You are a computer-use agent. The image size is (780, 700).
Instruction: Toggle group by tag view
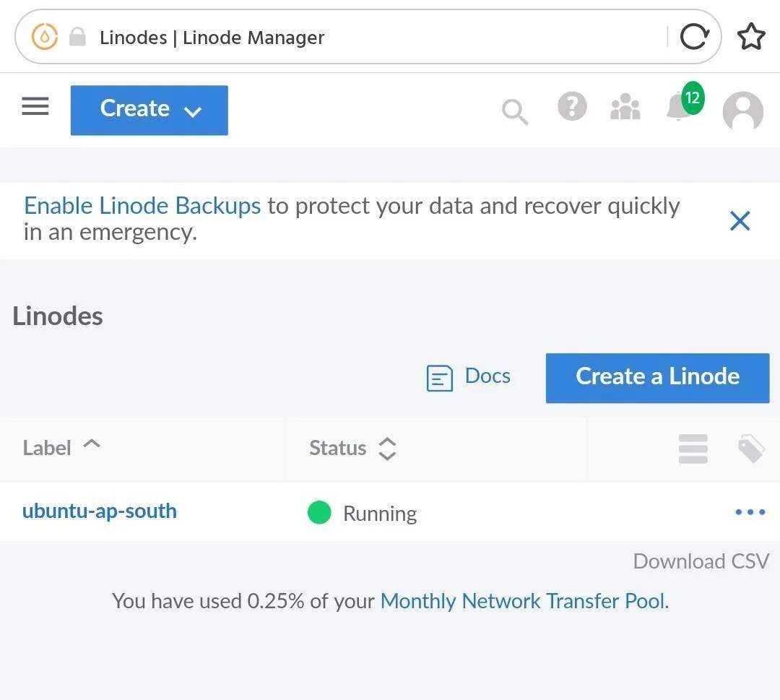tap(750, 449)
